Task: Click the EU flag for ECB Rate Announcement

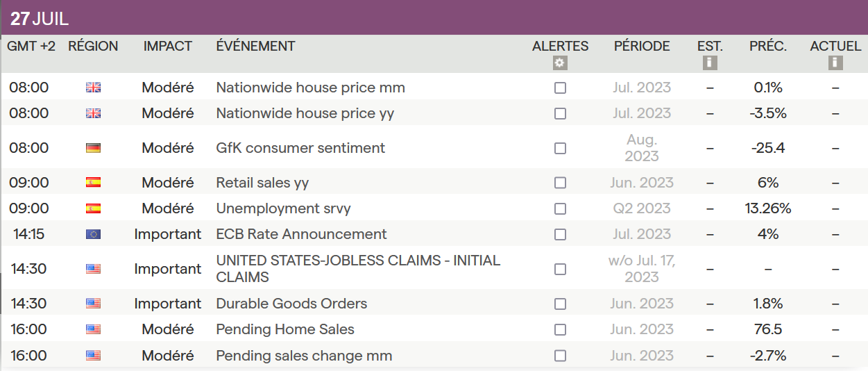Action: tap(93, 234)
